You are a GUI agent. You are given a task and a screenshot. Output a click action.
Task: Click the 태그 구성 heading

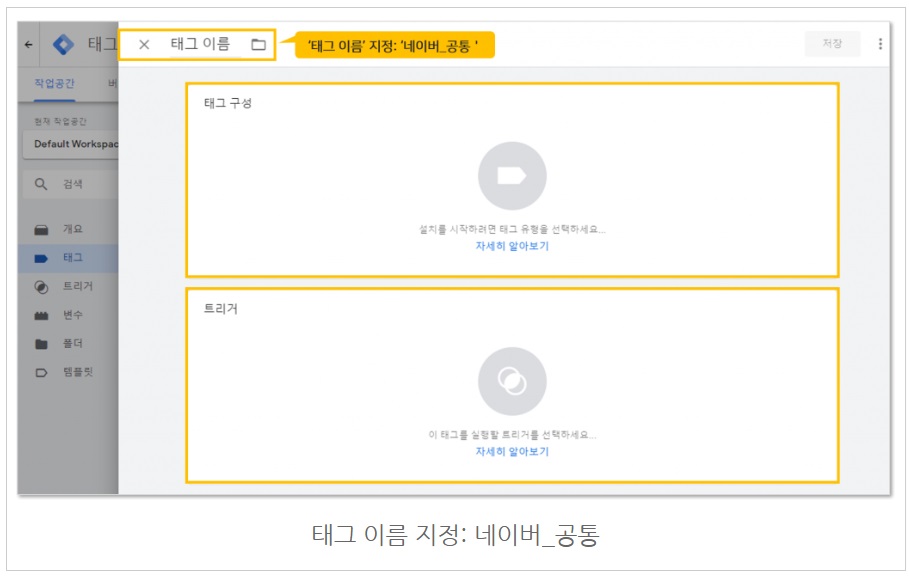228,103
